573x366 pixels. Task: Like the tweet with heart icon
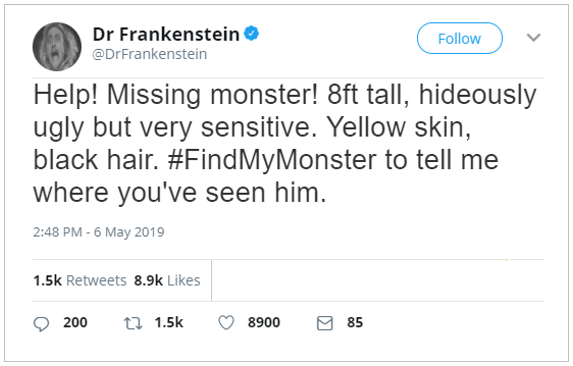coord(226,323)
